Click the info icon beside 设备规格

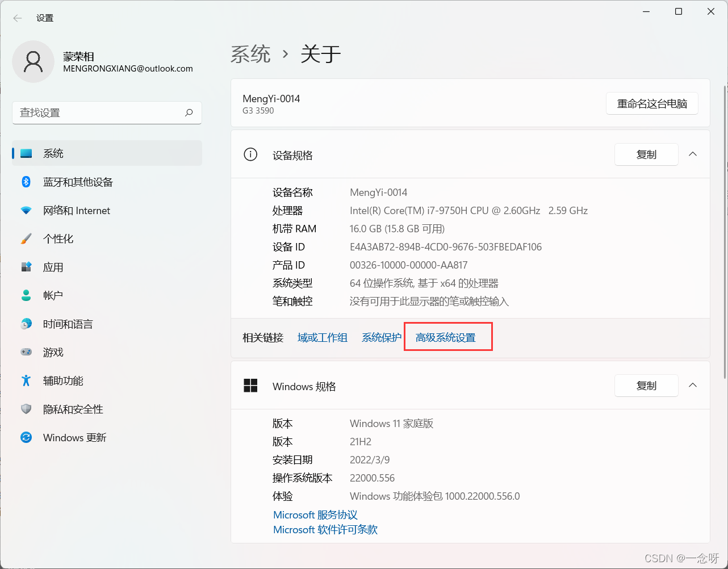(250, 154)
